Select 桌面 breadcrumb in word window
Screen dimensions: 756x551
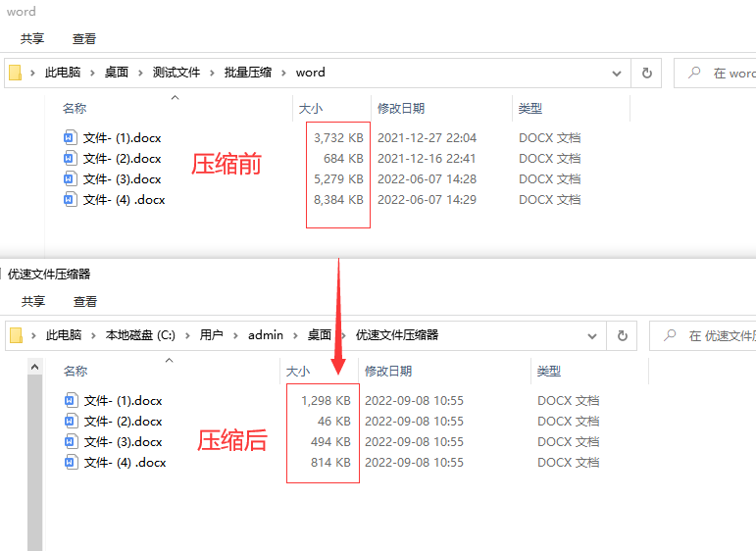117,73
